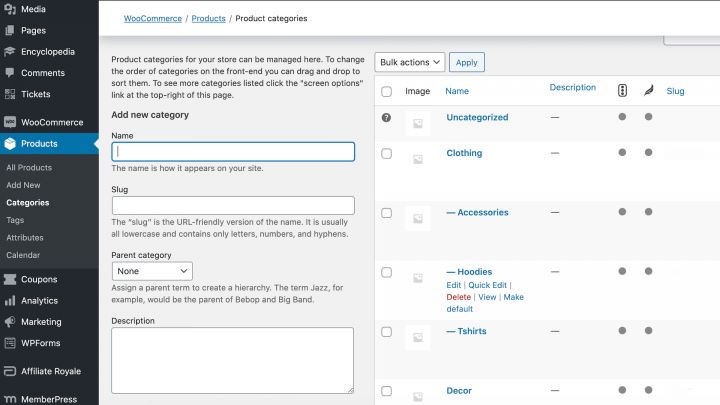Go to All Products submenu
This screenshot has height=405, width=720.
[29, 168]
